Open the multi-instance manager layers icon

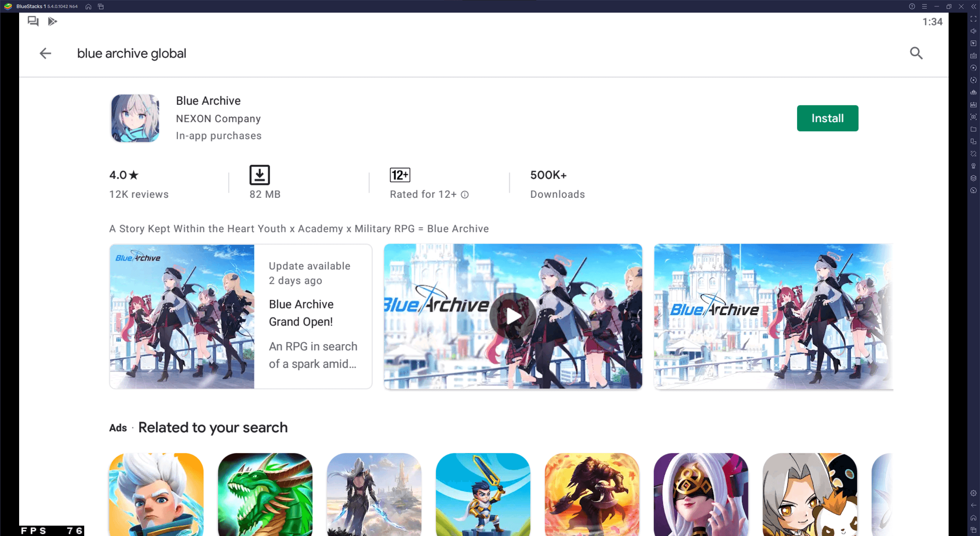coord(973,178)
